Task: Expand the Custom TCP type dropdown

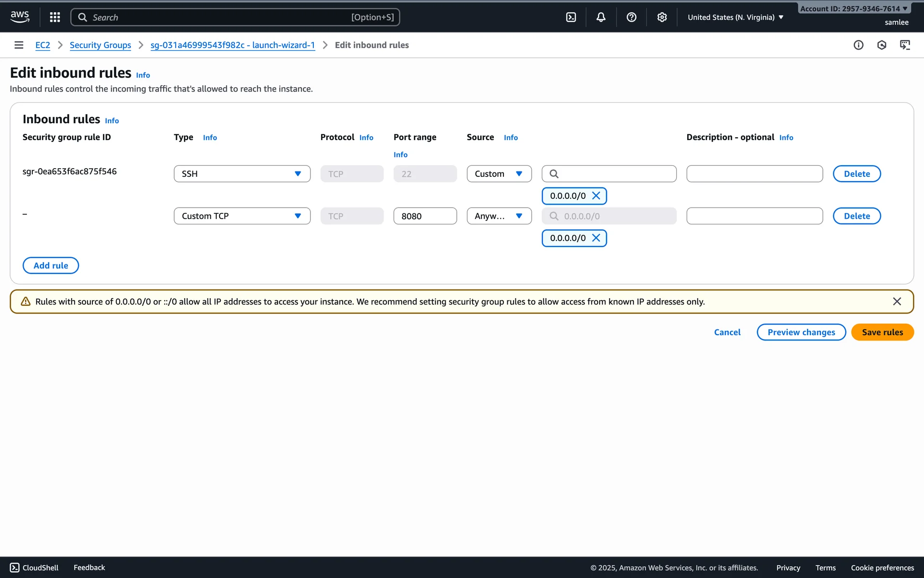Action: coord(242,216)
